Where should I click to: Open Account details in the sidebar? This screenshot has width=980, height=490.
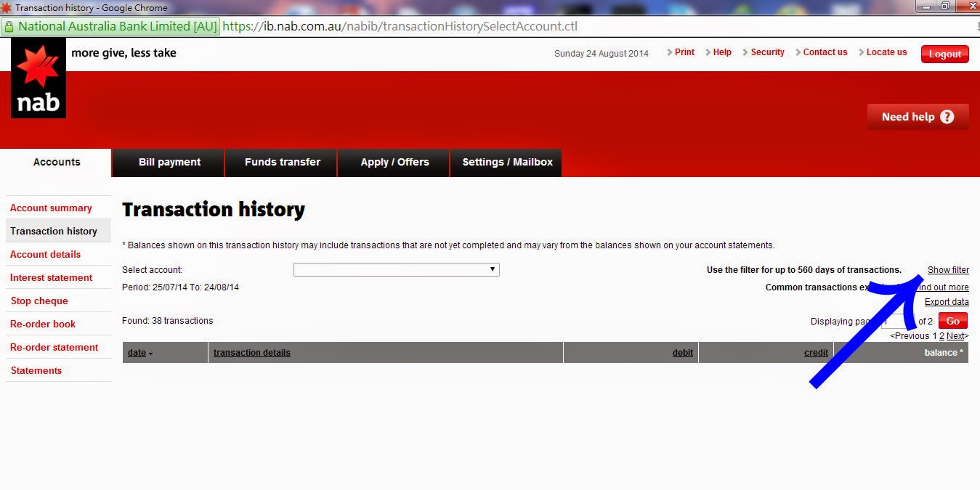[x=46, y=254]
